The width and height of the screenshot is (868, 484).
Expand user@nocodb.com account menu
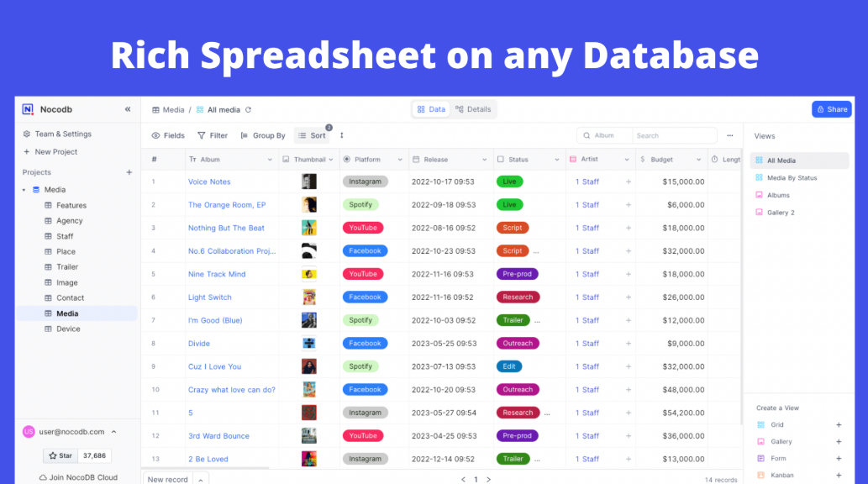114,432
